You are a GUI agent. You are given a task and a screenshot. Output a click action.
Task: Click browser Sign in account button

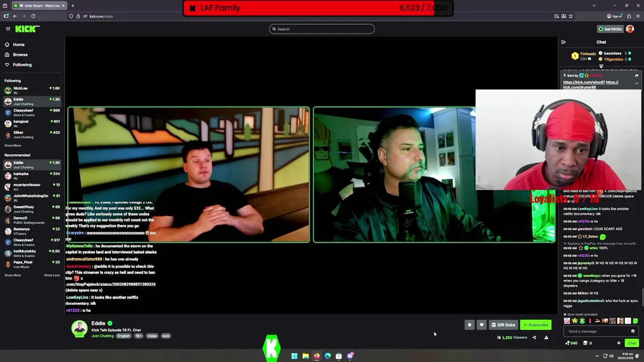click(x=615, y=16)
